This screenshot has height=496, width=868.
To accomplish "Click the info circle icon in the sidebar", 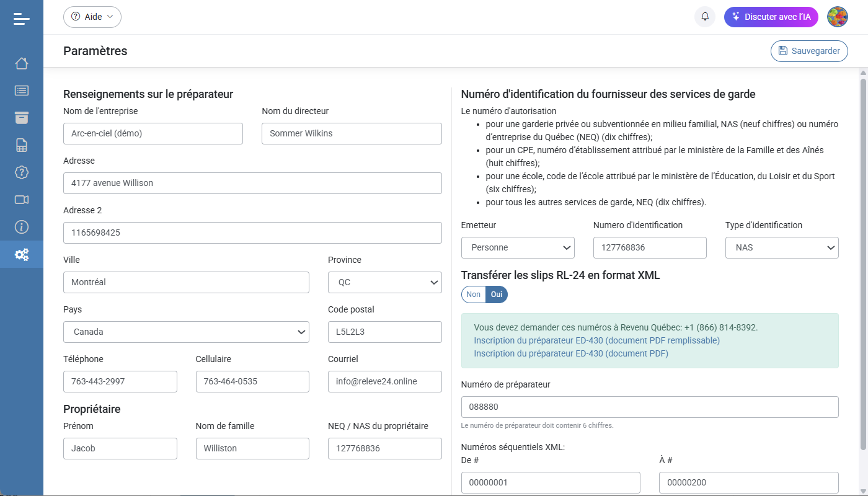I will pyautogui.click(x=22, y=227).
